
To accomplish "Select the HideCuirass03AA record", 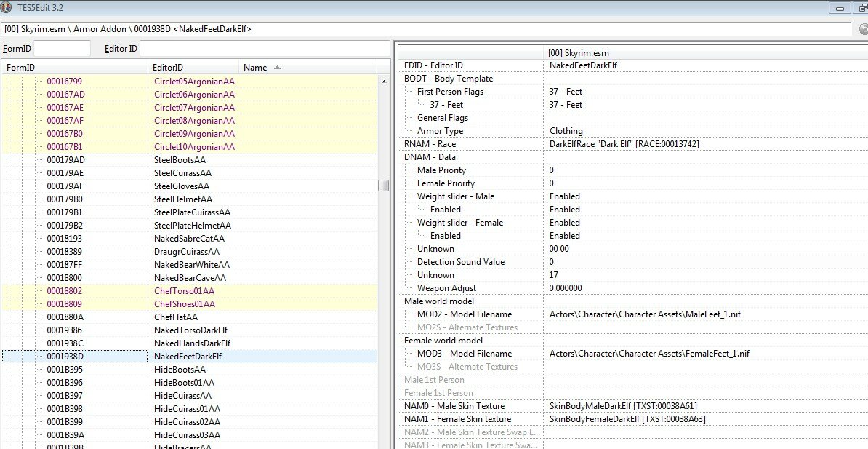I will pos(189,435).
